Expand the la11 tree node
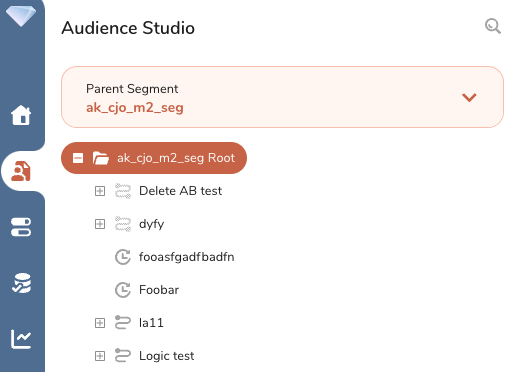The height and width of the screenshot is (372, 513). tap(100, 323)
